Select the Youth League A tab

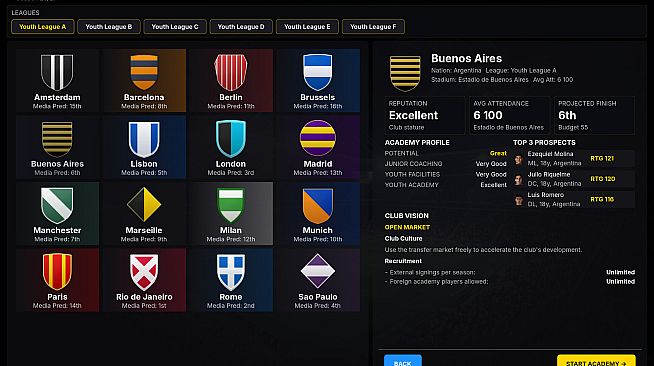tap(43, 27)
